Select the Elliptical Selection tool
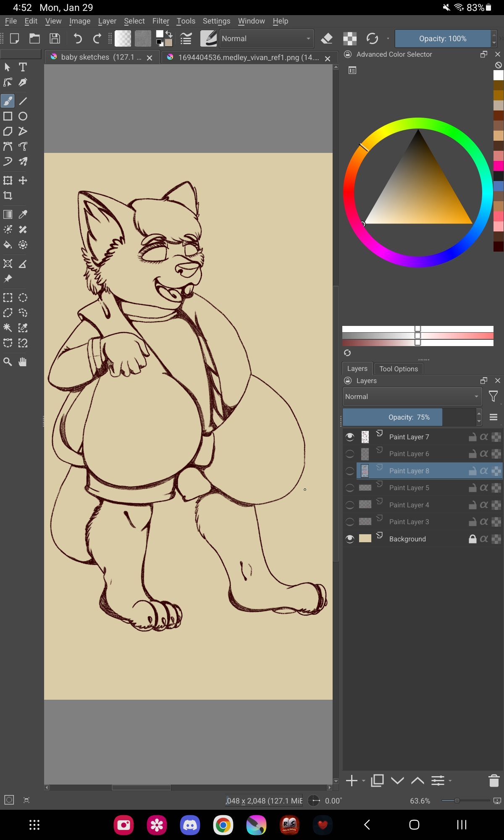 click(23, 298)
